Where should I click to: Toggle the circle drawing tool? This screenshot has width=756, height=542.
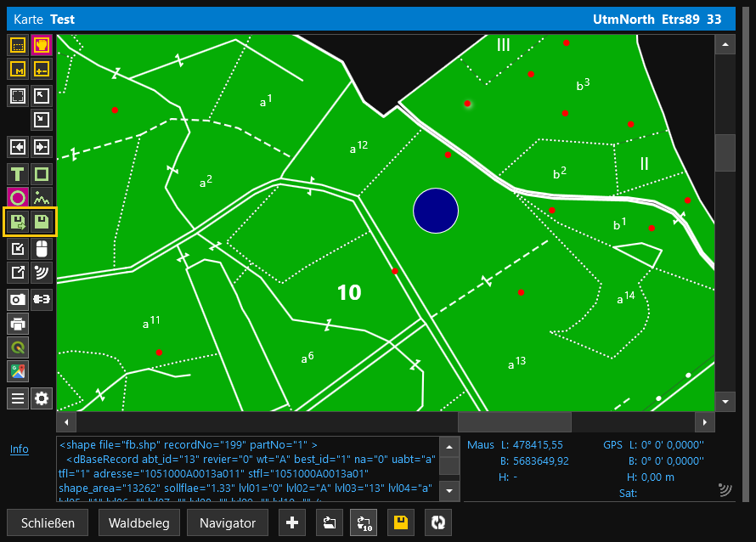point(18,198)
